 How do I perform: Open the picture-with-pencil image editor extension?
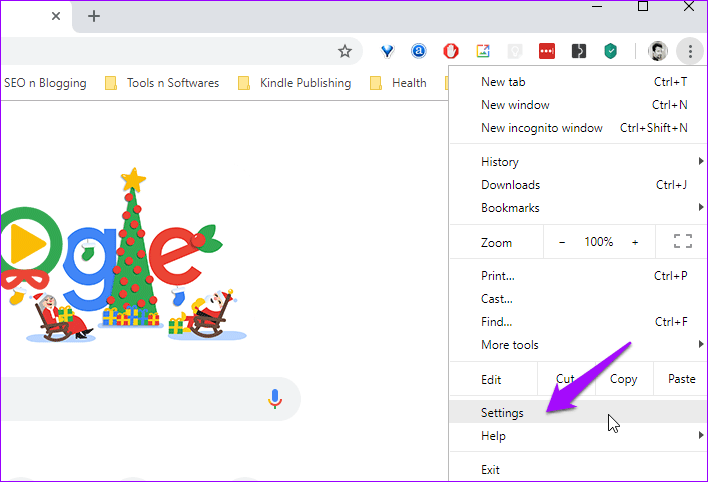coord(483,51)
